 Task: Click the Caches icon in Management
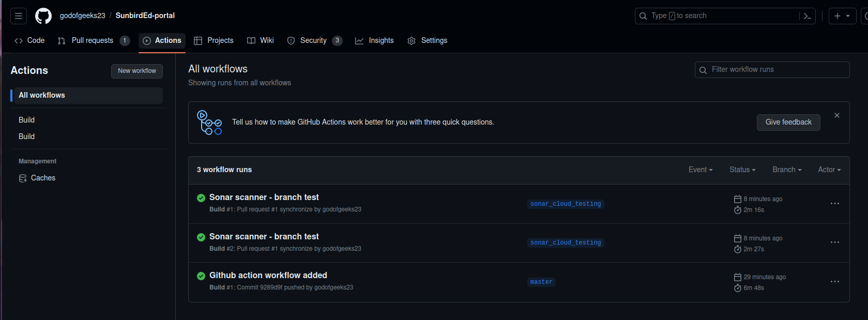(23, 178)
